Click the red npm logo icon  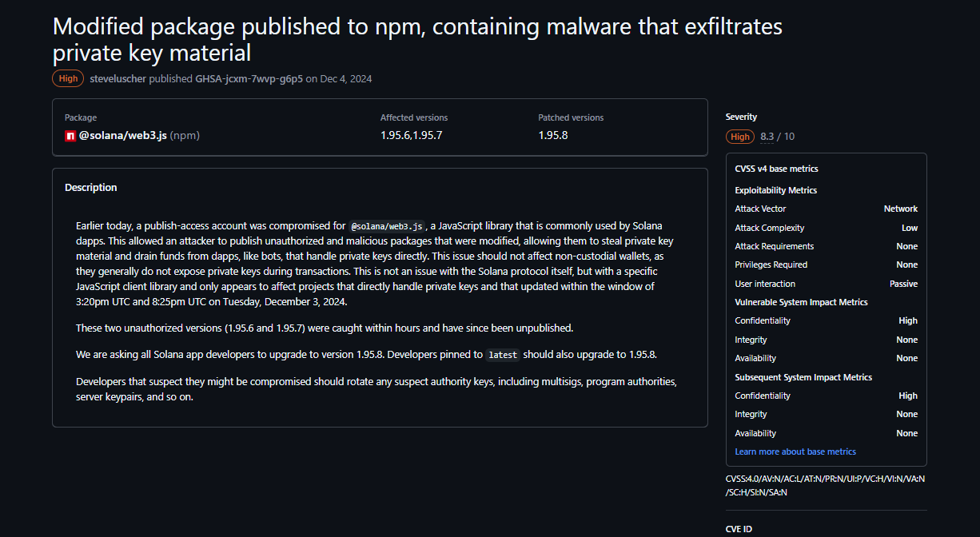pos(70,136)
